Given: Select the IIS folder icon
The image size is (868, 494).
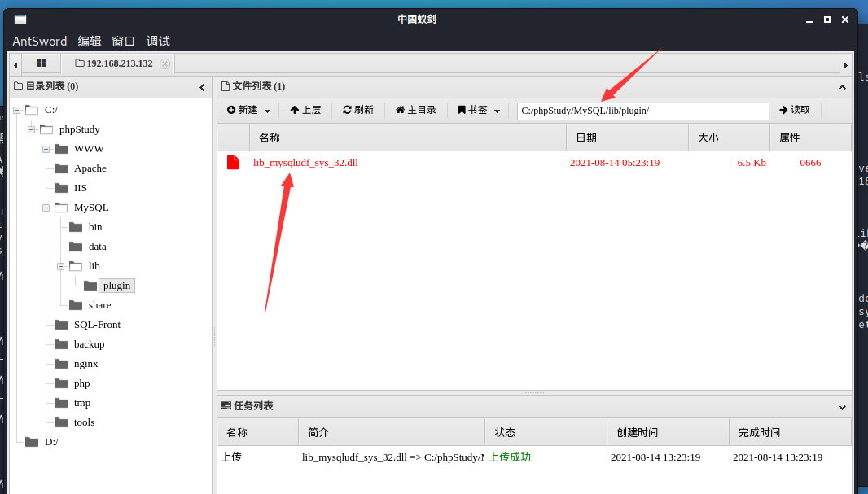Looking at the screenshot, I should point(61,188).
